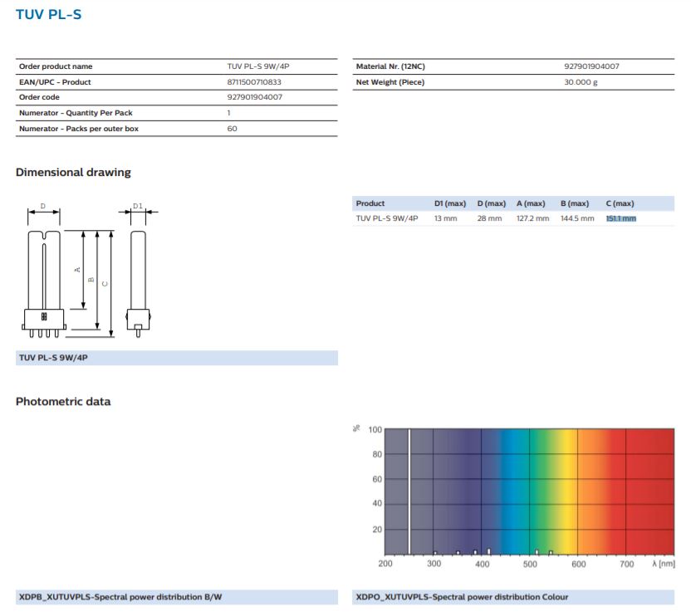Click the white emission peak line near 254 nm
Screen dimensions: 691x616
click(x=409, y=491)
